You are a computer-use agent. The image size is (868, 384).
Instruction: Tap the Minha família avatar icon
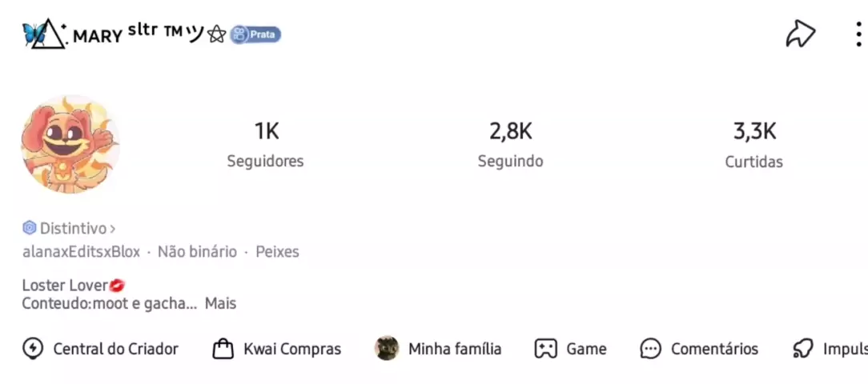pyautogui.click(x=387, y=348)
